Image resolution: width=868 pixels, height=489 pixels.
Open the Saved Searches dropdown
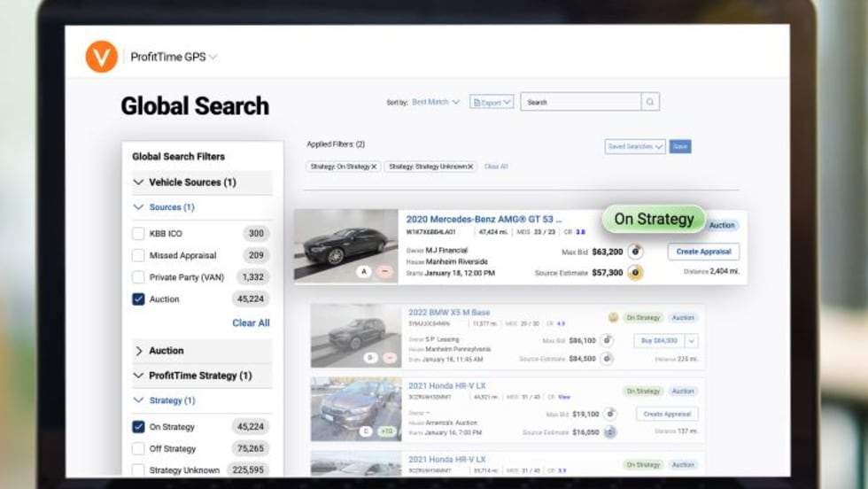click(x=635, y=146)
